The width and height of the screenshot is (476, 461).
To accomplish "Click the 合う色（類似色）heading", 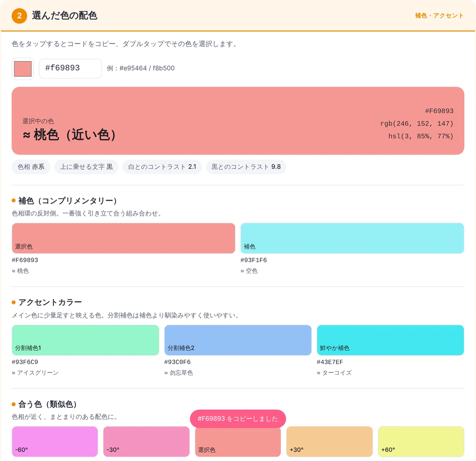I will pyautogui.click(x=48, y=404).
